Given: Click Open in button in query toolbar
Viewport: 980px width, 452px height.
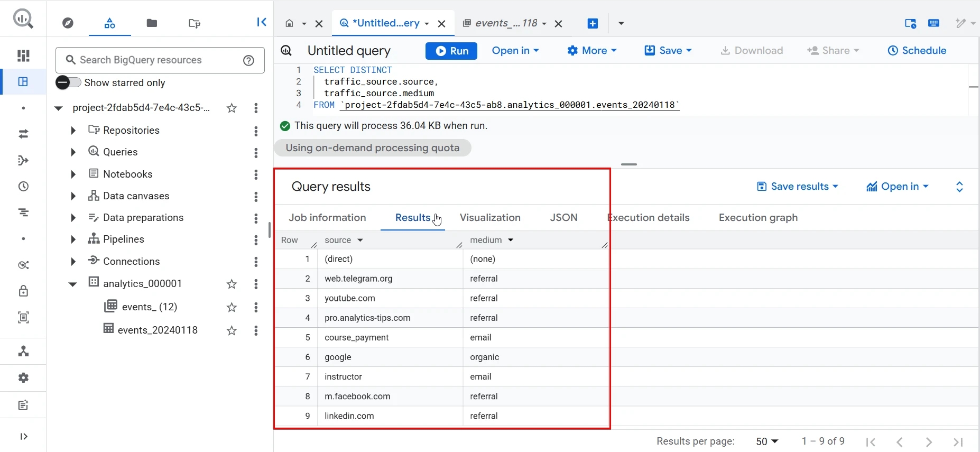Looking at the screenshot, I should coord(515,51).
